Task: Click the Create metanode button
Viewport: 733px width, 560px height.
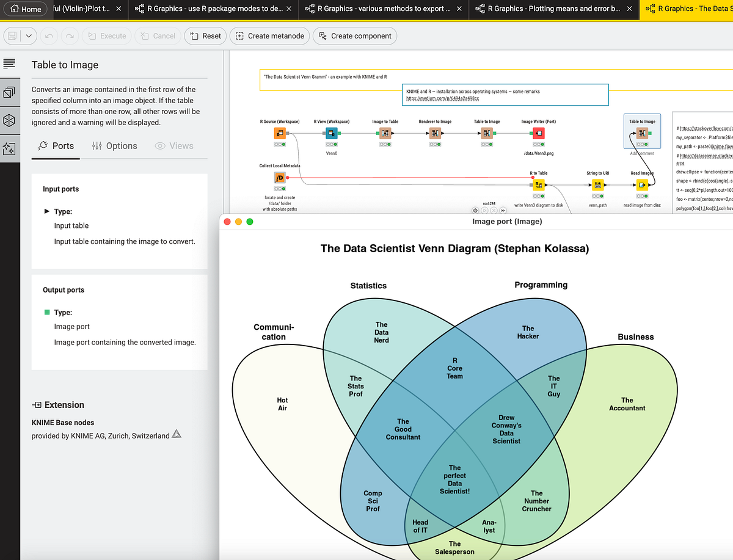Action: click(269, 36)
